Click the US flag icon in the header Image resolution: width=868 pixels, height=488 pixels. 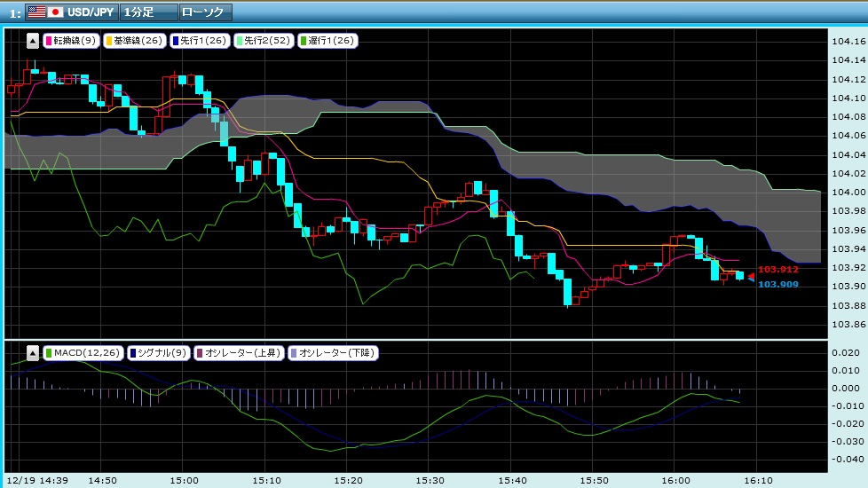point(36,12)
